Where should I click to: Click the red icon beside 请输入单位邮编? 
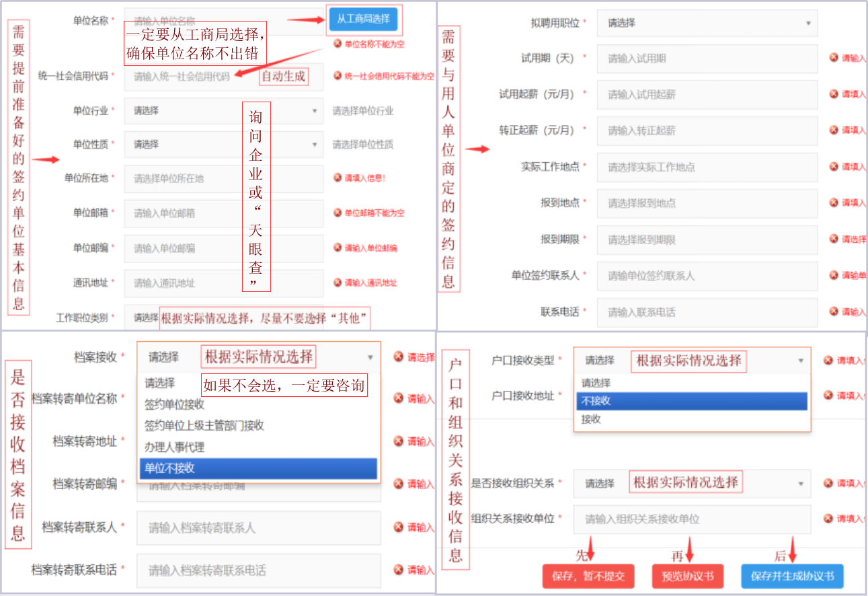click(x=338, y=249)
